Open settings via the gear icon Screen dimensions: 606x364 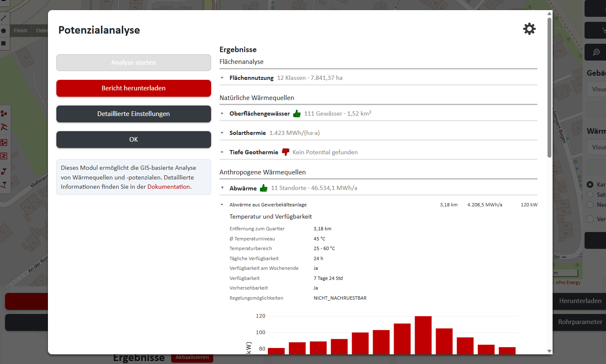click(529, 29)
